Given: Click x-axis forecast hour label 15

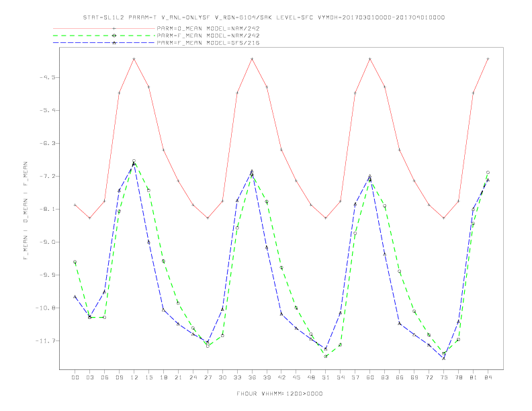Looking at the screenshot, I should [x=148, y=377].
